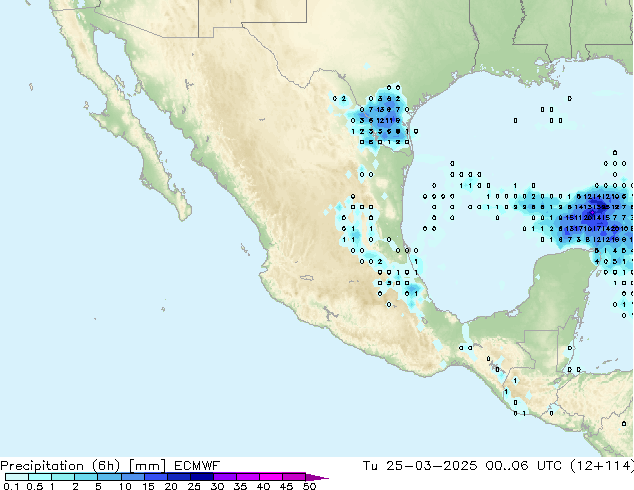Image resolution: width=634 pixels, height=490 pixels.
Task: Click the '10' legend scale label
Action: click(125, 486)
